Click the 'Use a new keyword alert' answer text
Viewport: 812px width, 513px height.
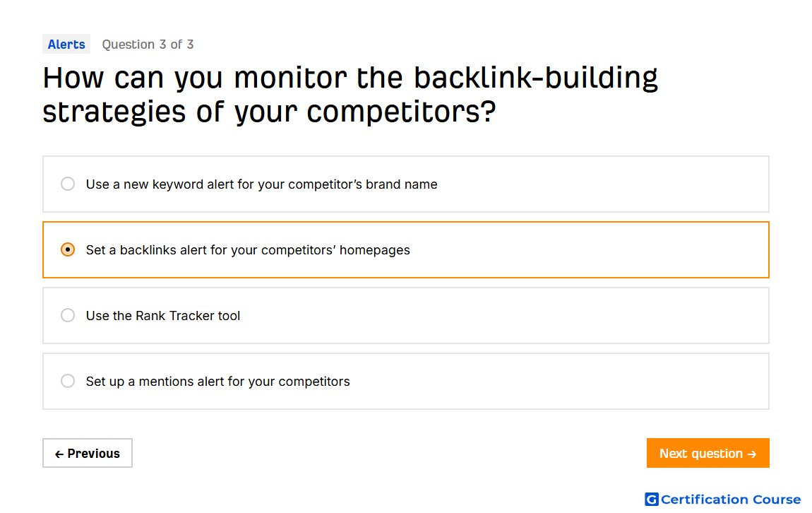pos(261,184)
